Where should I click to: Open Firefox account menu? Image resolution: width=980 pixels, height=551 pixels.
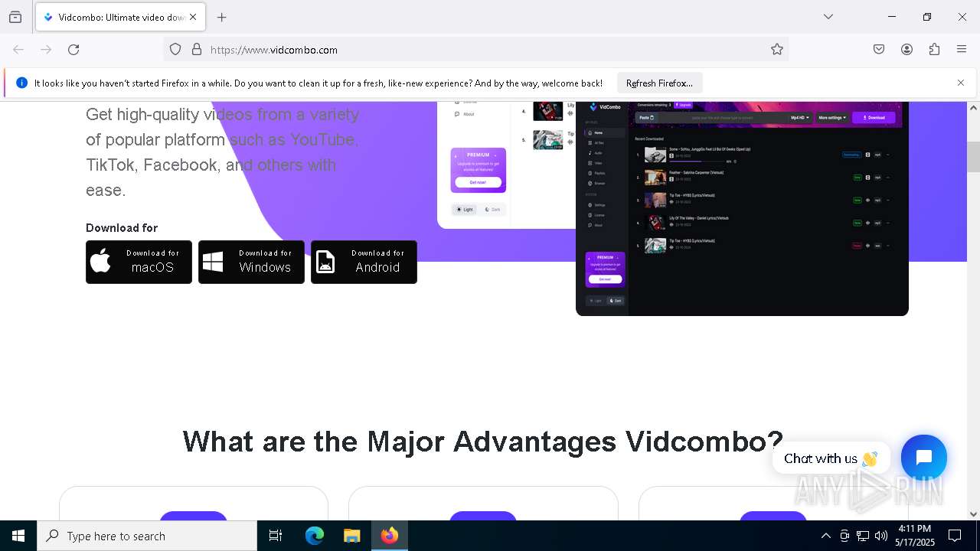pos(906,50)
